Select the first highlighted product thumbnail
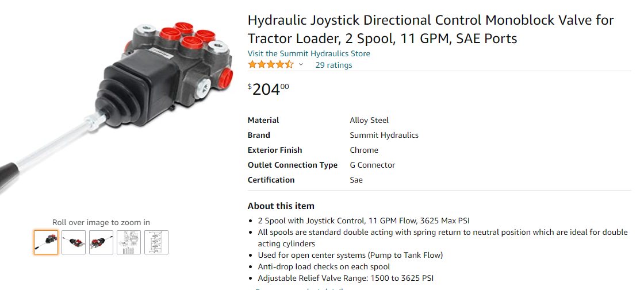644x290 pixels. (46, 242)
